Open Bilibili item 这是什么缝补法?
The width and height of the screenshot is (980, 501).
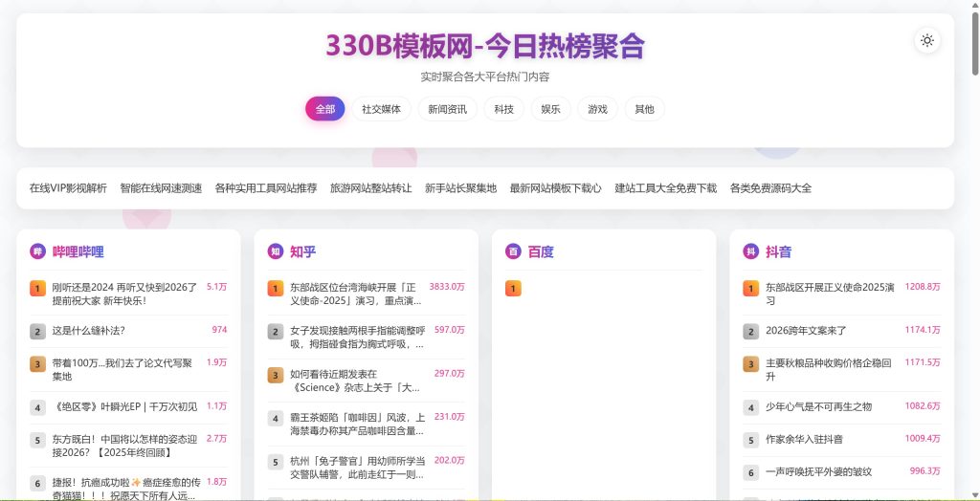coord(89,331)
